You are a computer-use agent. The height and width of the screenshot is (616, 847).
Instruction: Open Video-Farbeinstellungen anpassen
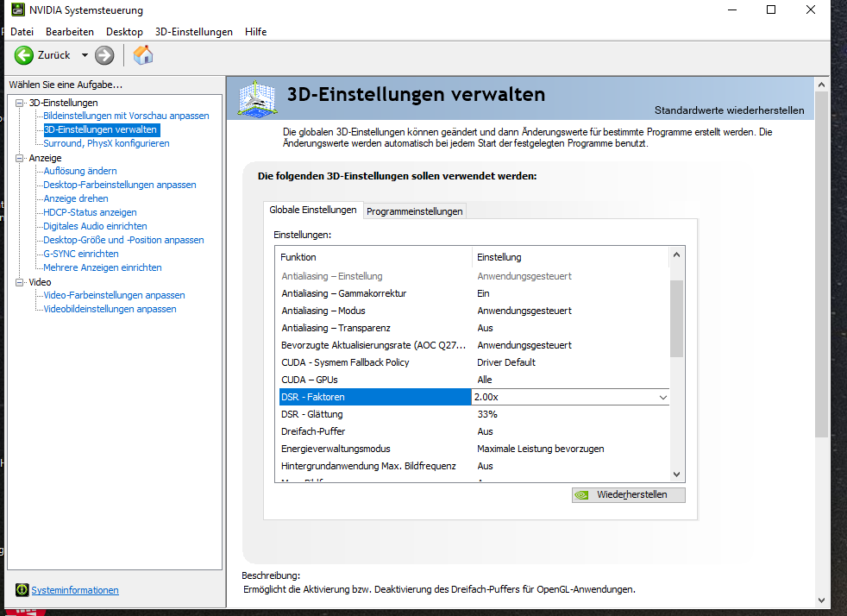[x=114, y=295]
